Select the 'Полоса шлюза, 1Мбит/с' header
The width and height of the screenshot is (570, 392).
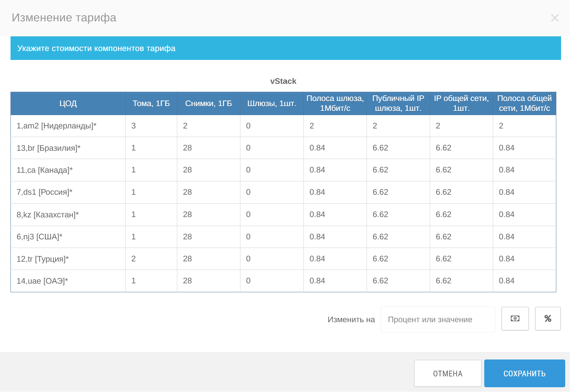(x=335, y=104)
